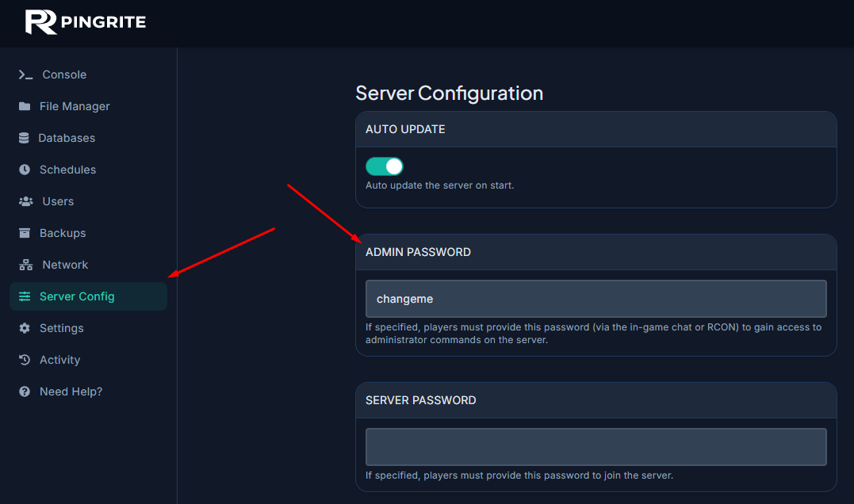Navigate to the Settings menu entry
This screenshot has height=504, width=854.
[62, 328]
